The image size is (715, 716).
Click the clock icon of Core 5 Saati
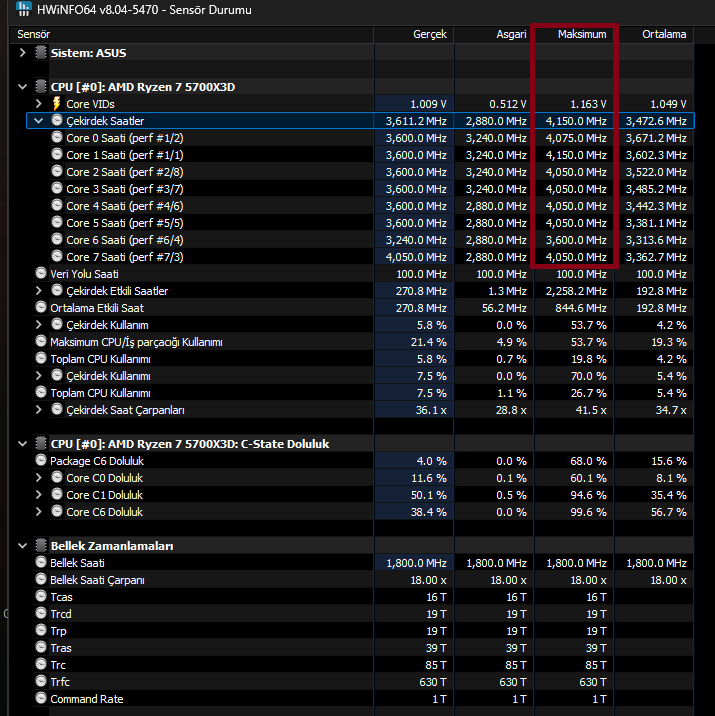tap(57, 222)
